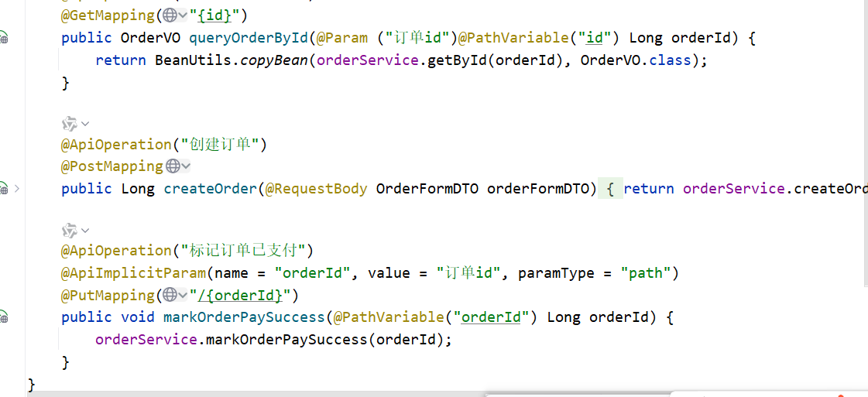
Task: Click the "/{orderId}" path link in @PutMapping
Action: 240,296
